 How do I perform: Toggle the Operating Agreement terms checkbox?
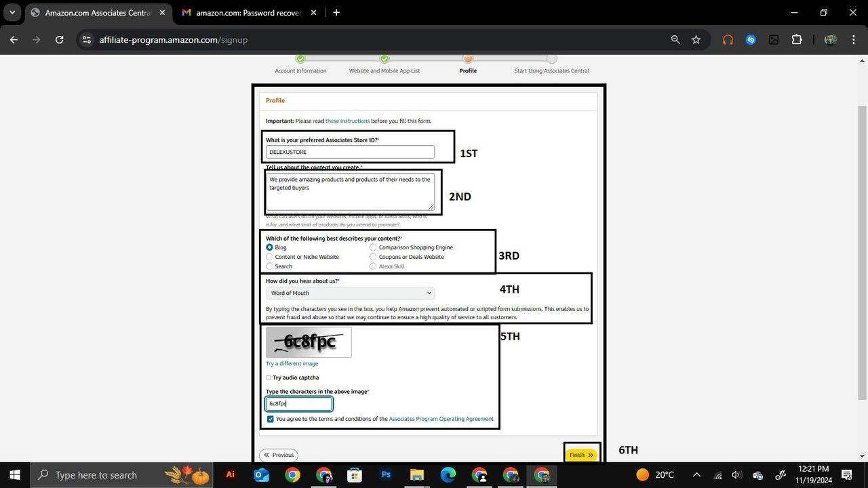(271, 419)
